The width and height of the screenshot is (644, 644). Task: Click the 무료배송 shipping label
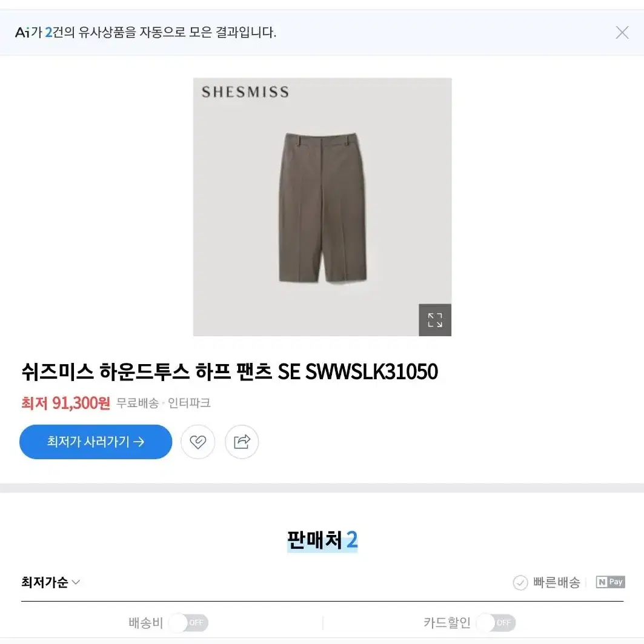[137, 403]
